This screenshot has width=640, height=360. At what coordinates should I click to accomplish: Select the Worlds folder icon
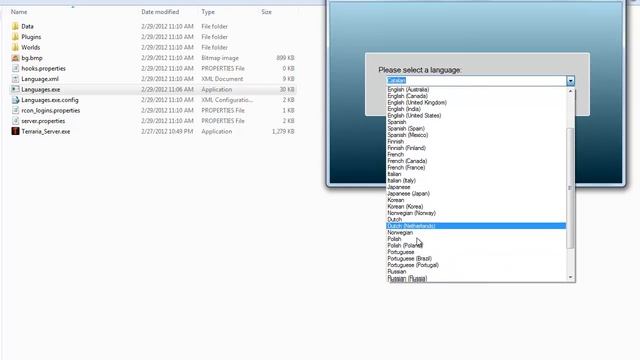coord(15,47)
